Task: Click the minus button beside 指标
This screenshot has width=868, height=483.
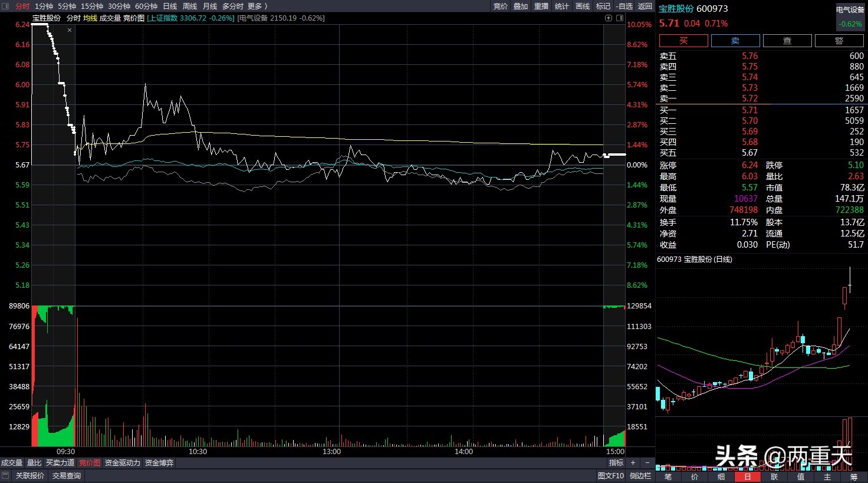Action: click(x=647, y=463)
